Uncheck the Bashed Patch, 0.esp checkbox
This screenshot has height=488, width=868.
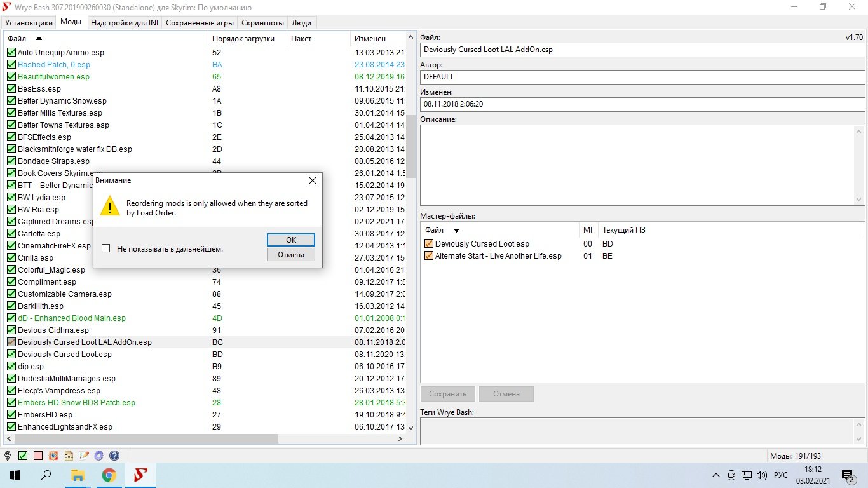coord(11,65)
